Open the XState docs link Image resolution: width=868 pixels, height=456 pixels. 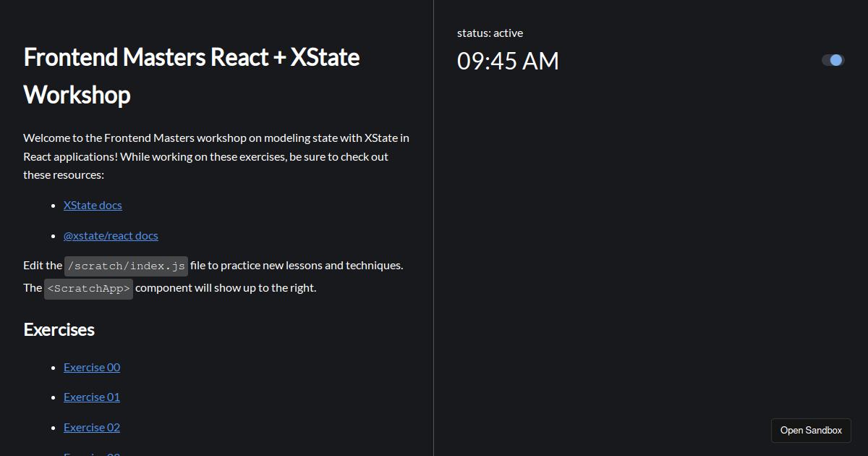pyautogui.click(x=93, y=205)
